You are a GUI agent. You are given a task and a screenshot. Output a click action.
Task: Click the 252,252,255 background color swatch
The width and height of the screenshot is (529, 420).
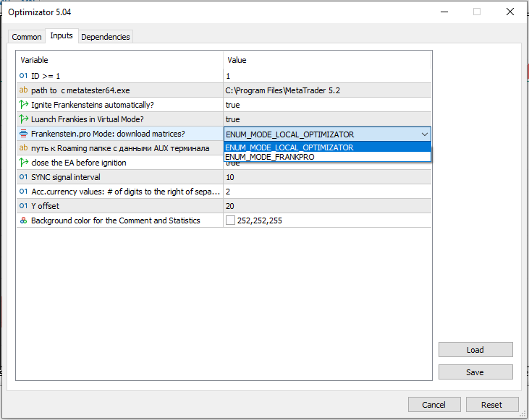click(231, 220)
